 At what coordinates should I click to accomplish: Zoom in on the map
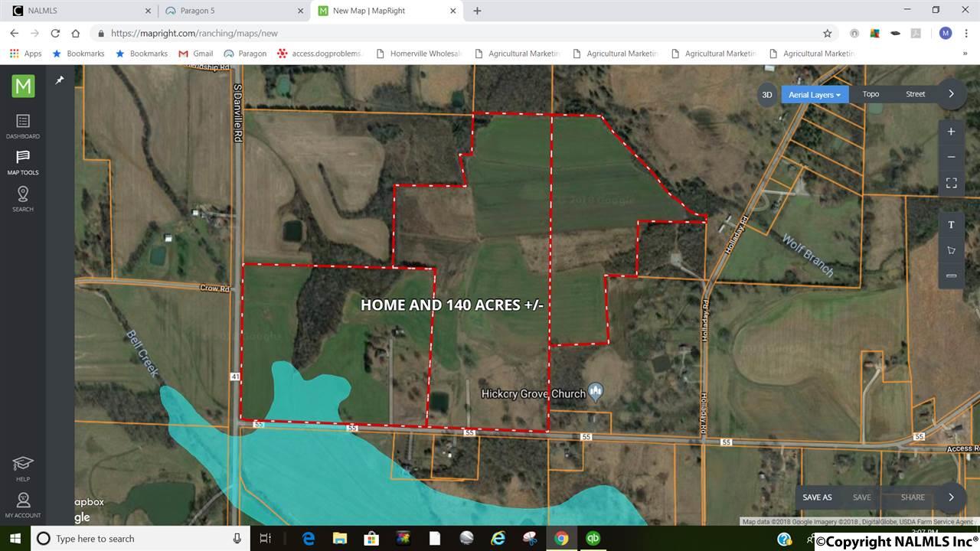tap(951, 132)
